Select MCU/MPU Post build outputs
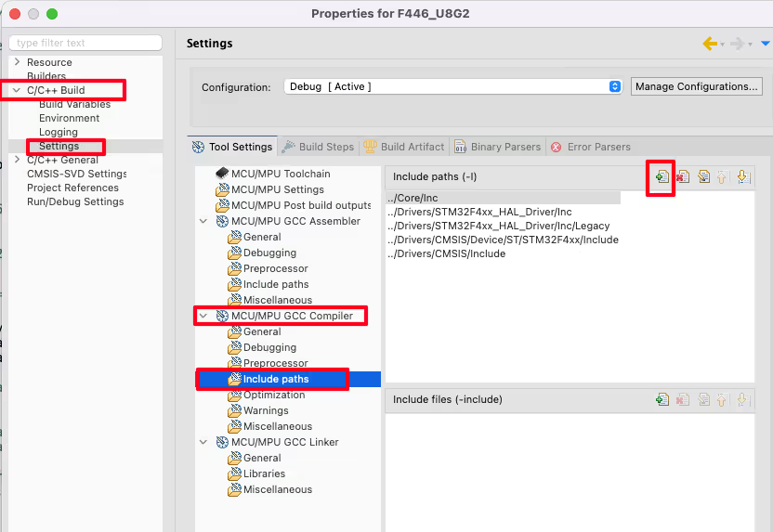Viewport: 773px width, 532px height. pos(294,205)
